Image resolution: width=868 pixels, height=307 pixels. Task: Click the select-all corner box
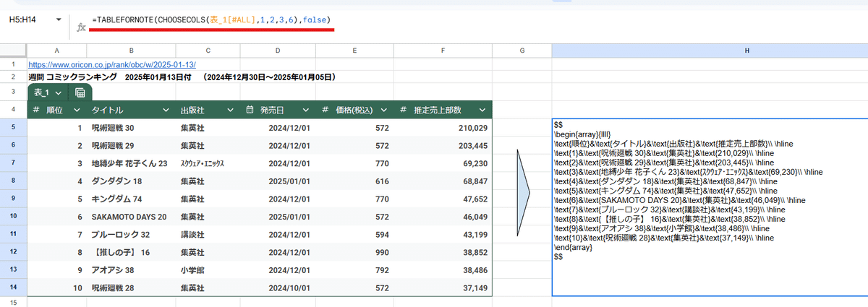pyautogui.click(x=13, y=50)
